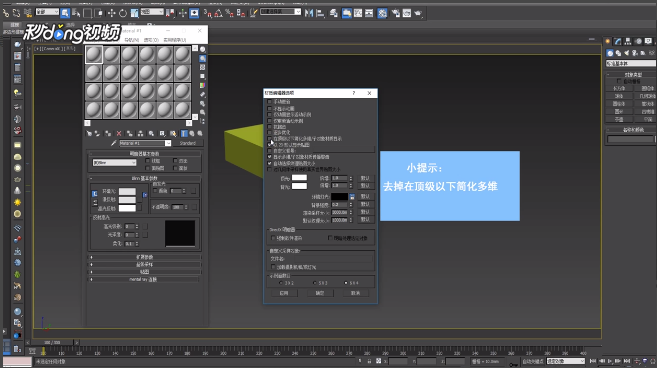Toggle 自定义背景 checkbox
This screenshot has width=657, height=368.
point(269,150)
